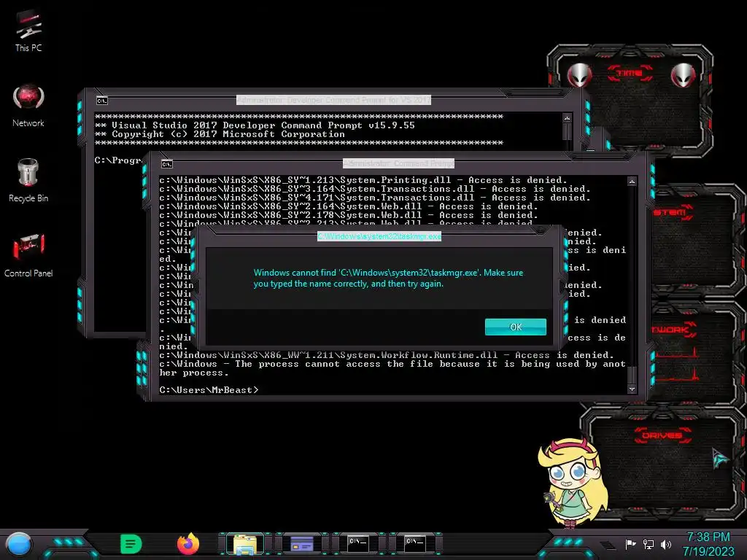This screenshot has width=747, height=560.
Task: Open the This PC desktop icon
Action: click(x=28, y=31)
